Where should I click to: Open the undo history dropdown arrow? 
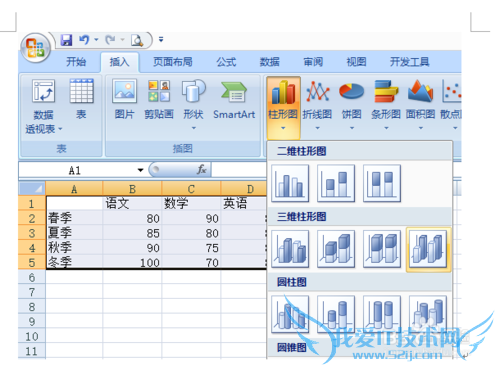pos(96,40)
